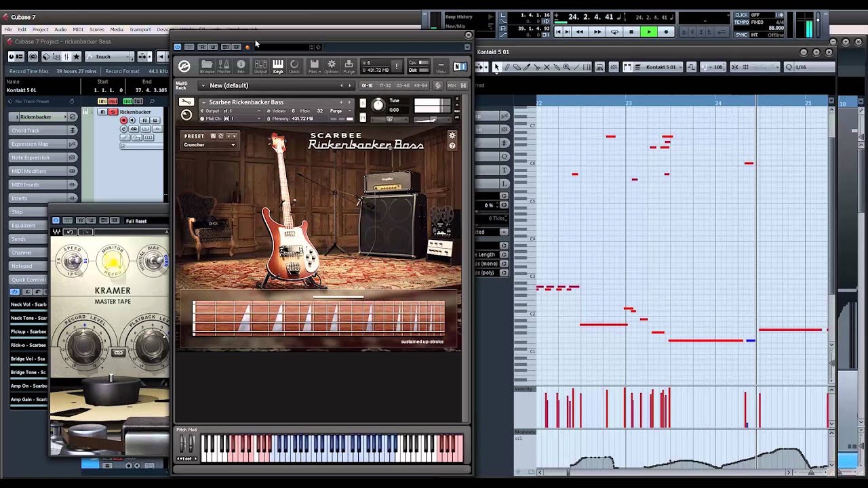Screen dimensions: 868x488
Task: Open the Transport menu
Action: point(140,30)
